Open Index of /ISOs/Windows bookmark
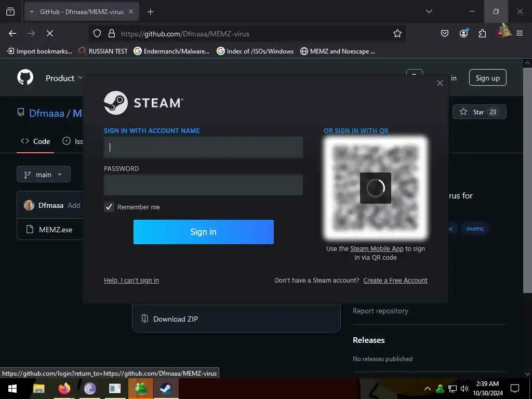This screenshot has height=399, width=532. tap(255, 51)
